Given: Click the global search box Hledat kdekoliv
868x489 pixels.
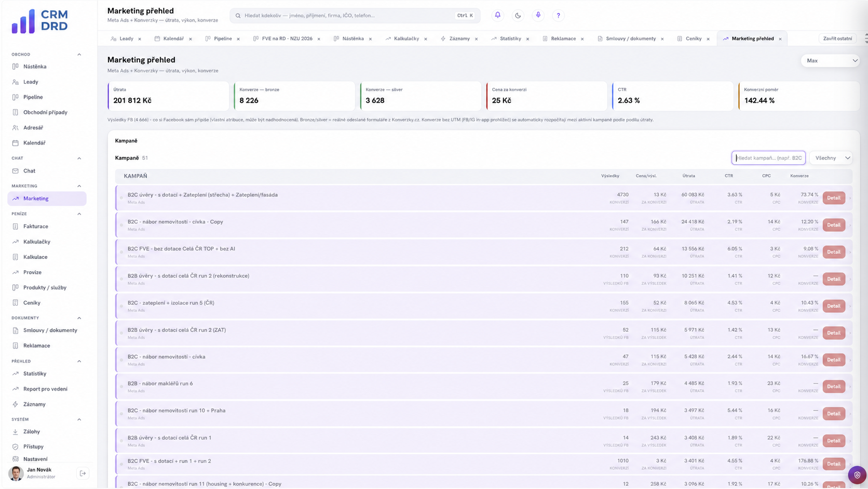Looking at the screenshot, I should pyautogui.click(x=355, y=16).
